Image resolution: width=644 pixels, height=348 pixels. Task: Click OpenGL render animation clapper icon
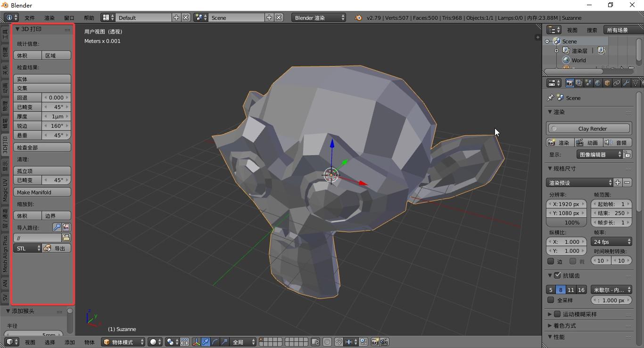coord(384,342)
